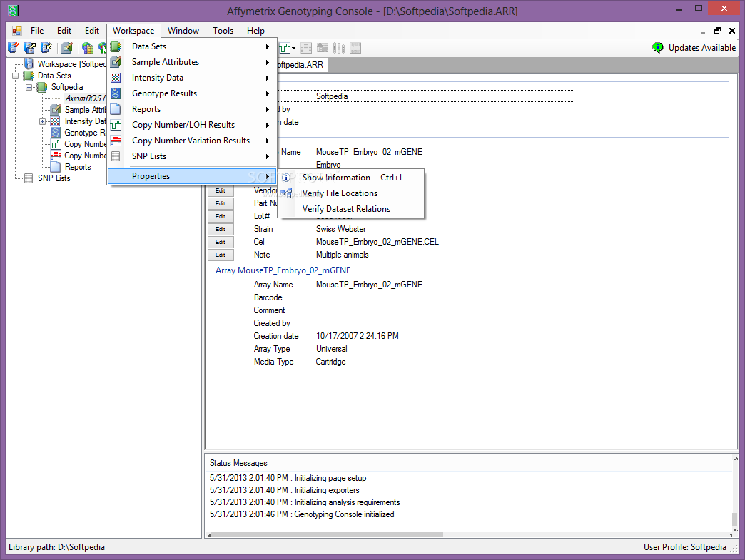Click the grayed table report toolbar icon

tap(306, 48)
